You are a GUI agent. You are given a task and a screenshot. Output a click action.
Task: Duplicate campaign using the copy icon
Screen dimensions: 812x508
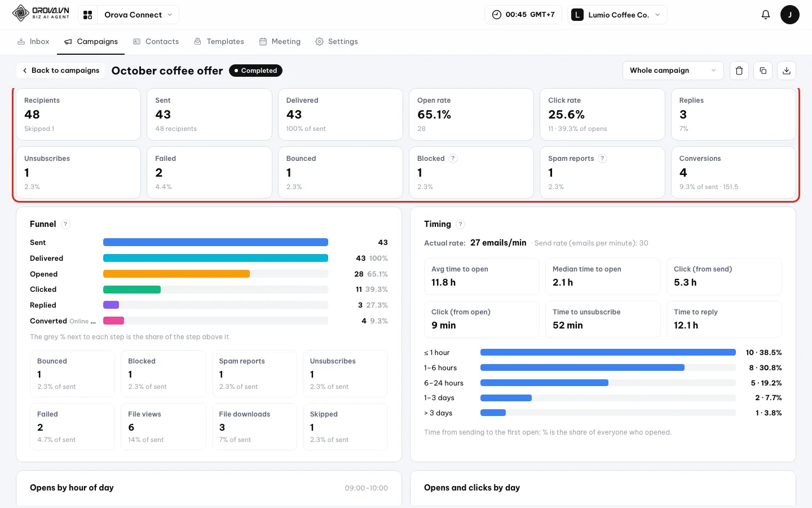[x=763, y=71]
